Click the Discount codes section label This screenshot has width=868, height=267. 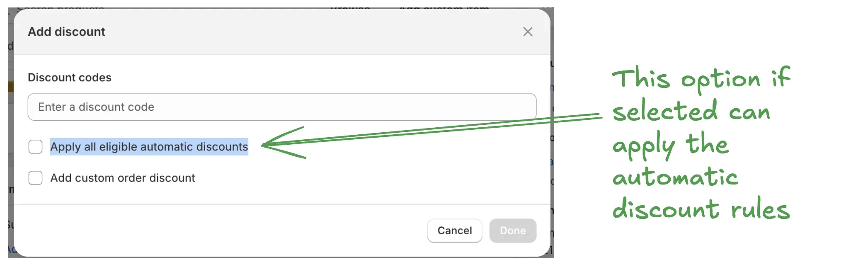point(70,78)
